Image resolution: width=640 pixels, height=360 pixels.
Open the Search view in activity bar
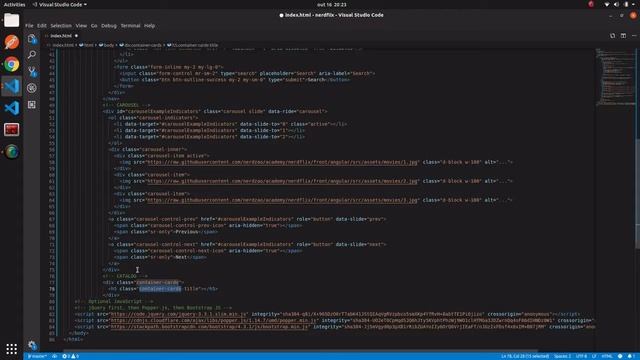32,55
